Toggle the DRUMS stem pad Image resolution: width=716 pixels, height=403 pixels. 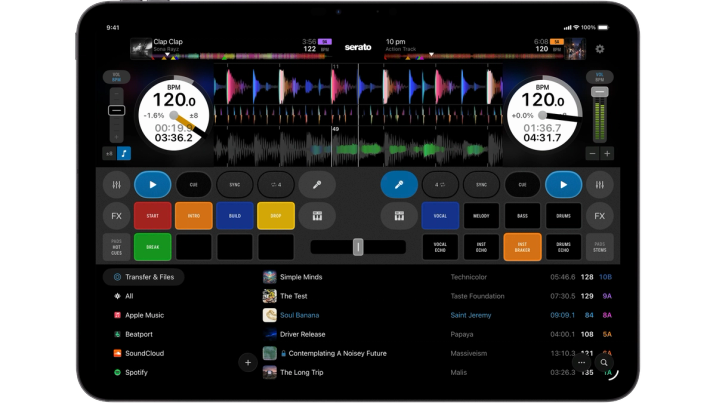(563, 215)
